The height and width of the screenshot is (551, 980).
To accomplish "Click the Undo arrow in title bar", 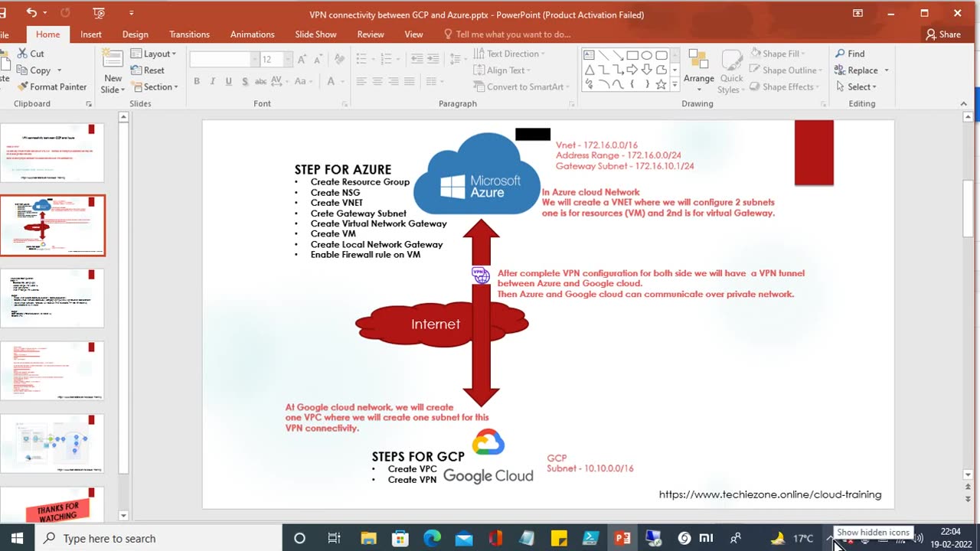I will tap(31, 13).
